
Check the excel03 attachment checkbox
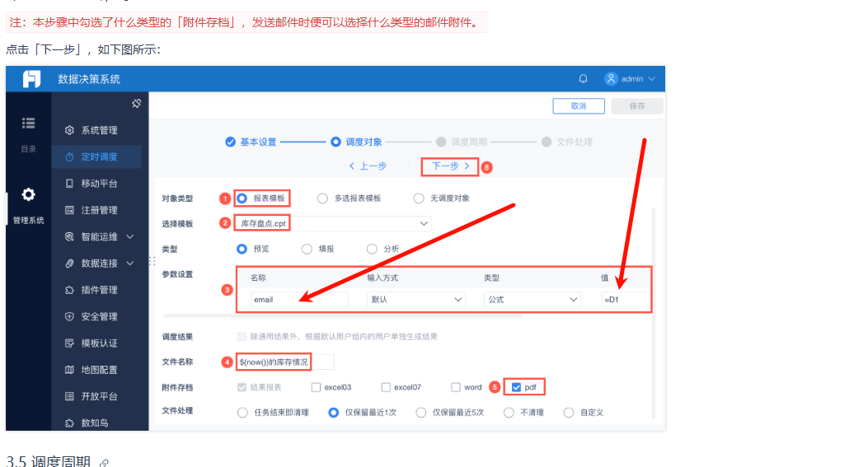316,387
